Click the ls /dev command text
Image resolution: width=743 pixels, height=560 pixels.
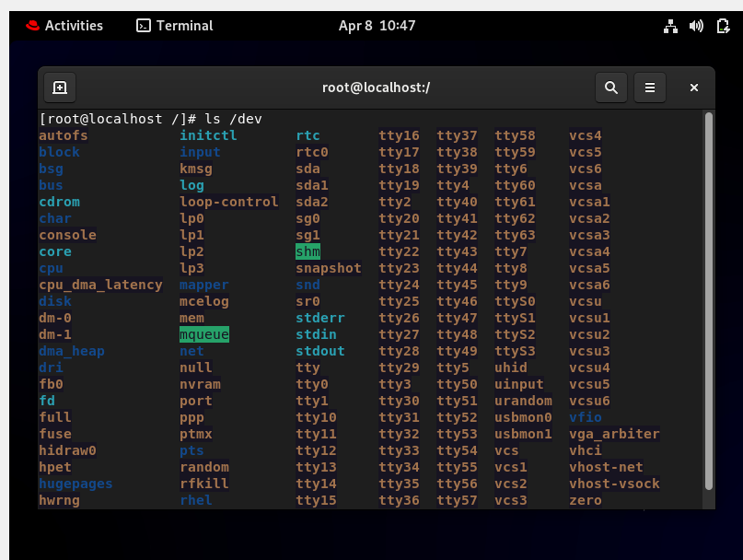click(x=233, y=119)
